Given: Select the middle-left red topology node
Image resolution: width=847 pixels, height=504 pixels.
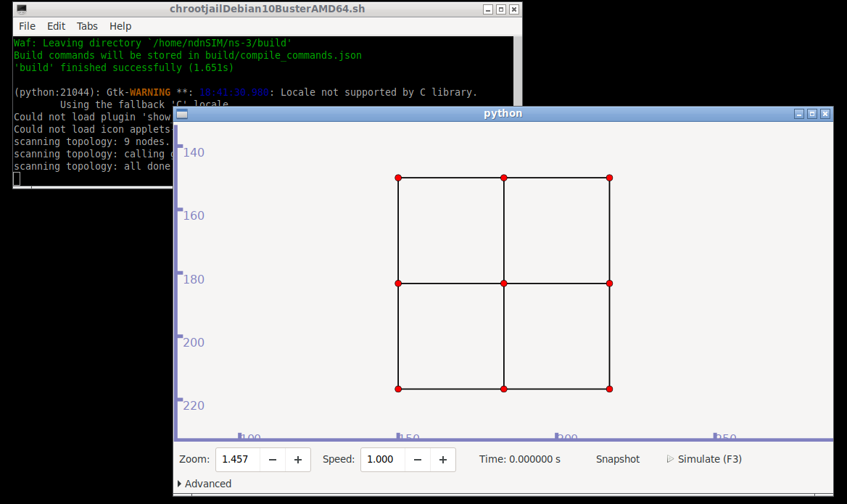Looking at the screenshot, I should click(398, 283).
